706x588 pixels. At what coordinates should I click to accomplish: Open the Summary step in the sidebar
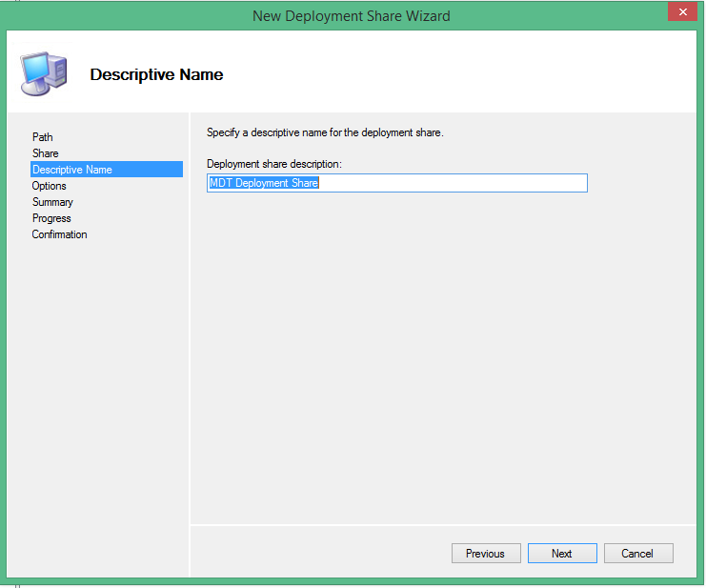tap(52, 202)
